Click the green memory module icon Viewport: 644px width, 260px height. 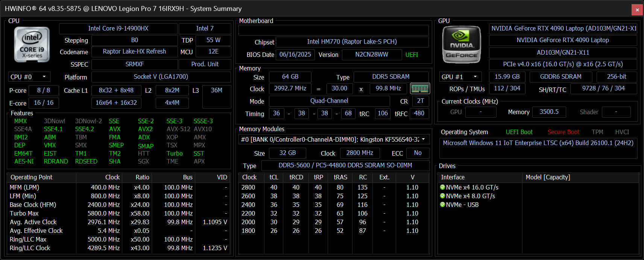pyautogui.click(x=420, y=89)
